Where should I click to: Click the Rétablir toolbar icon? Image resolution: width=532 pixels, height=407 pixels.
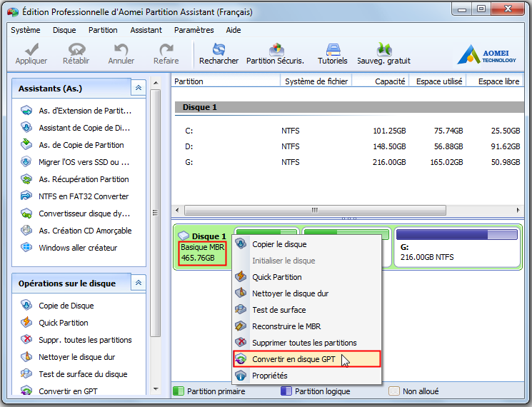click(76, 49)
